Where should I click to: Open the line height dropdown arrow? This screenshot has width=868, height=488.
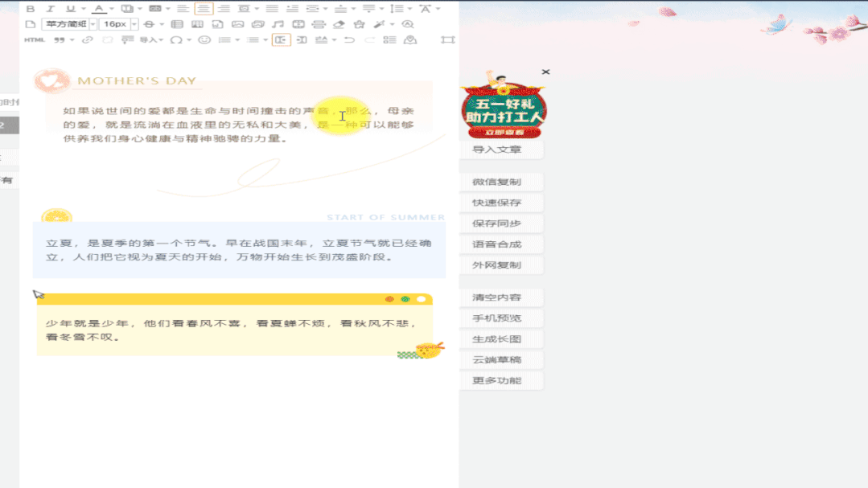tap(409, 9)
